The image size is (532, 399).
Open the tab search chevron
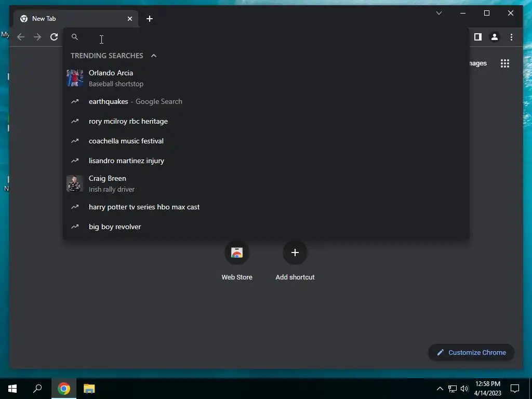(x=438, y=13)
